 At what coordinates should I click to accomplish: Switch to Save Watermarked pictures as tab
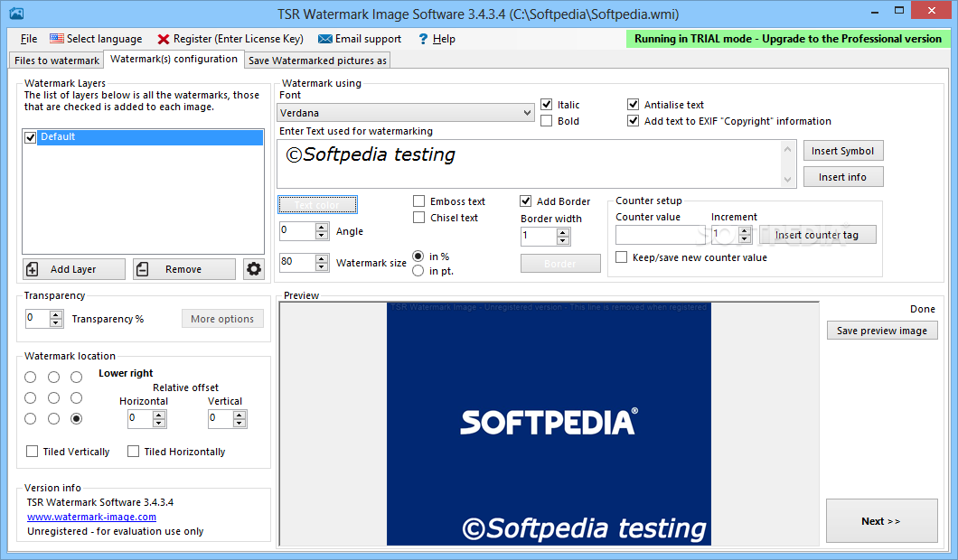point(317,61)
